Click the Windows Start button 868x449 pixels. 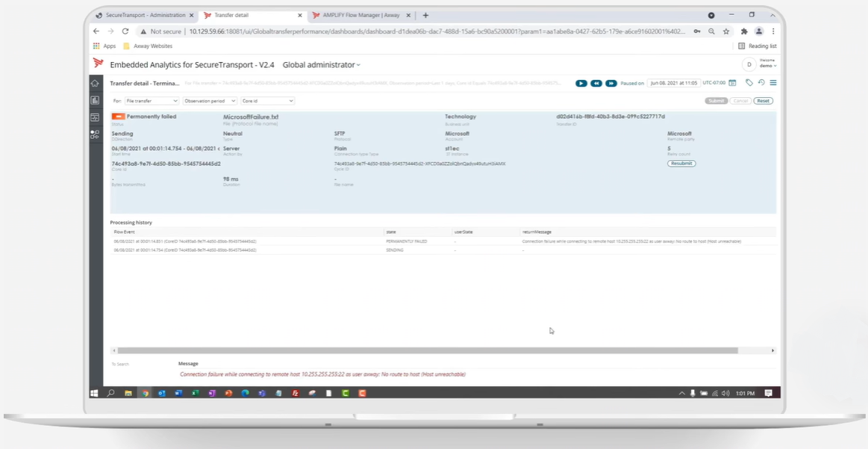point(94,393)
